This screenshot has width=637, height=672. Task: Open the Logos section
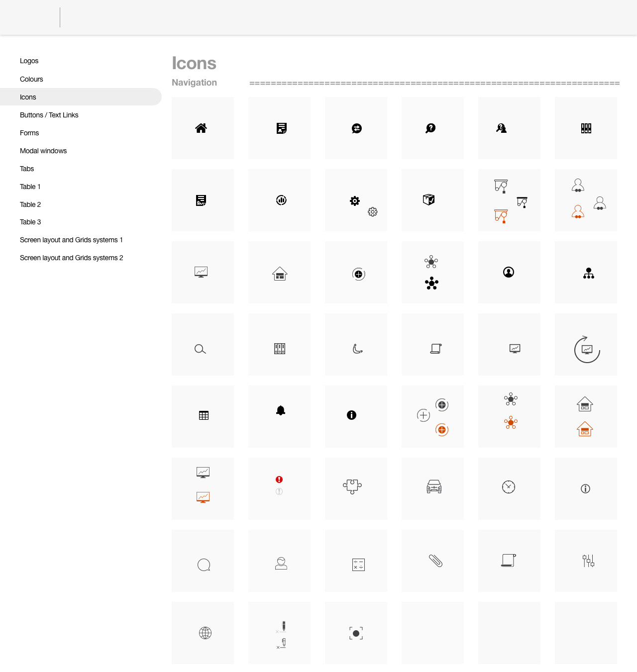(x=29, y=61)
